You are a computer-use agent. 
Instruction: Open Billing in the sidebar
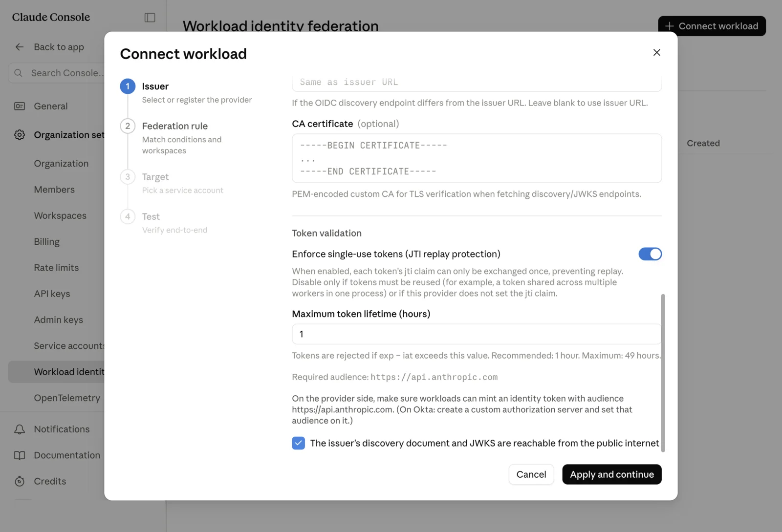point(46,242)
